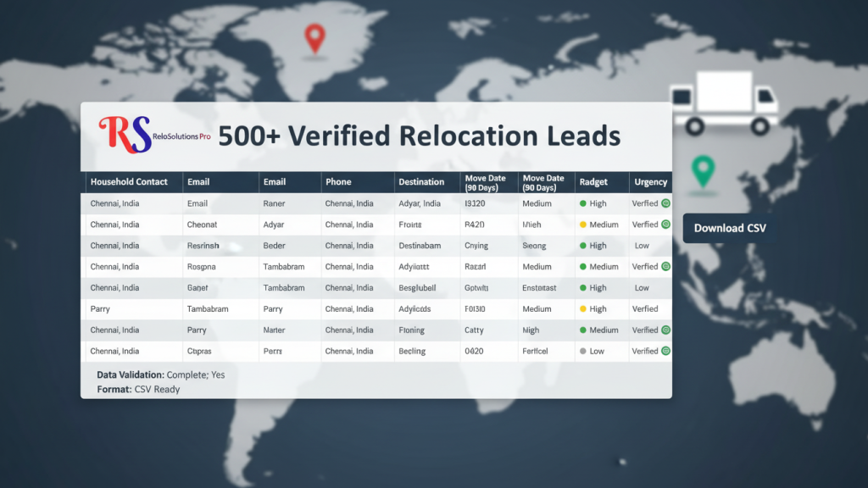868x488 pixels.
Task: Click the verified badge in the Becling row
Action: (x=665, y=352)
